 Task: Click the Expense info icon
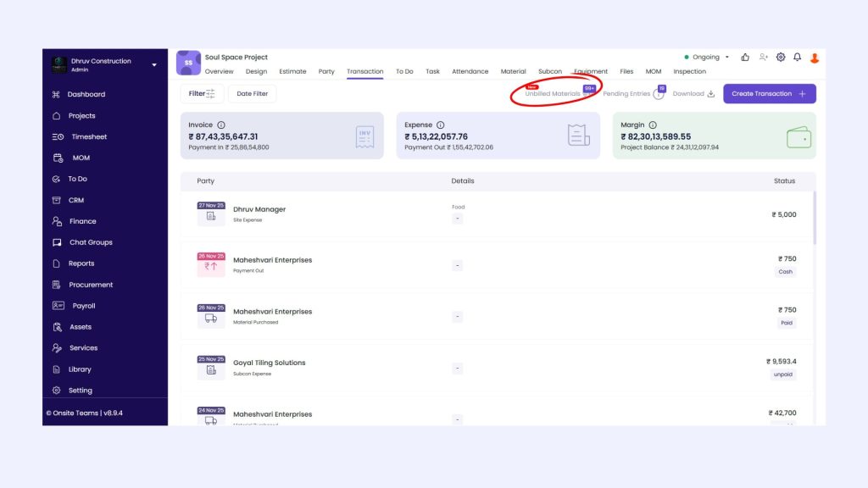pyautogui.click(x=440, y=125)
